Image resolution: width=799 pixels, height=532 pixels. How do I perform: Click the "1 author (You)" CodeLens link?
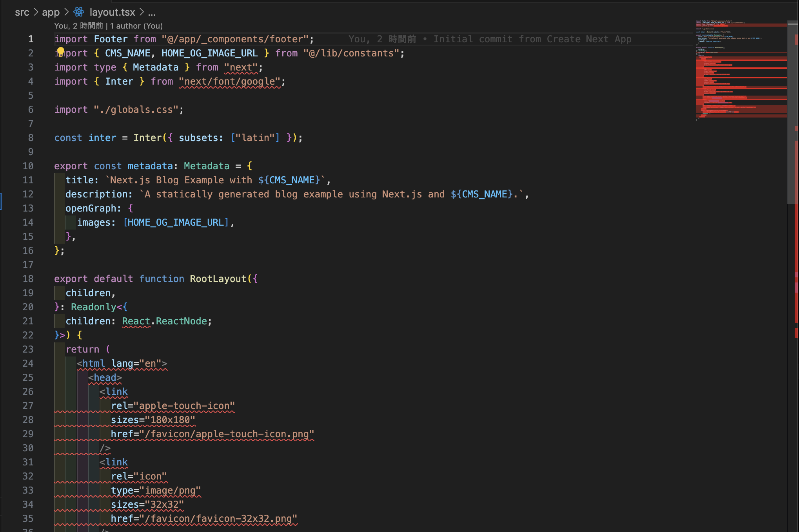pyautogui.click(x=136, y=26)
